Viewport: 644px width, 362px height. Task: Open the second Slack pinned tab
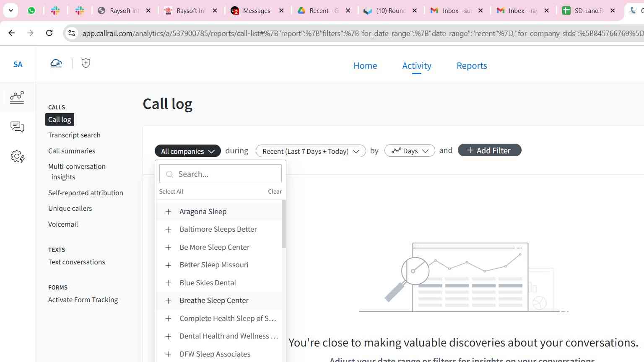[80, 10]
